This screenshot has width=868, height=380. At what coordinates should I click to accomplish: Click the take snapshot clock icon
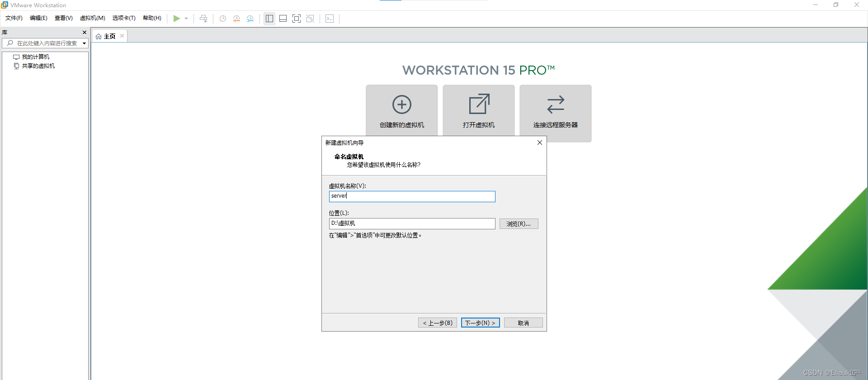(x=223, y=19)
